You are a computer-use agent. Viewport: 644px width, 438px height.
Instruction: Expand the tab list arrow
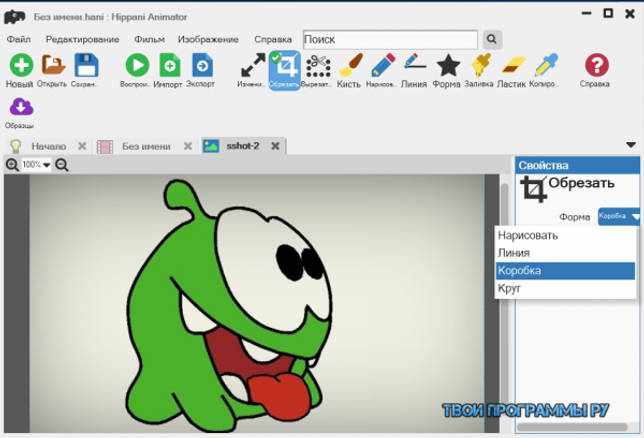point(631,145)
